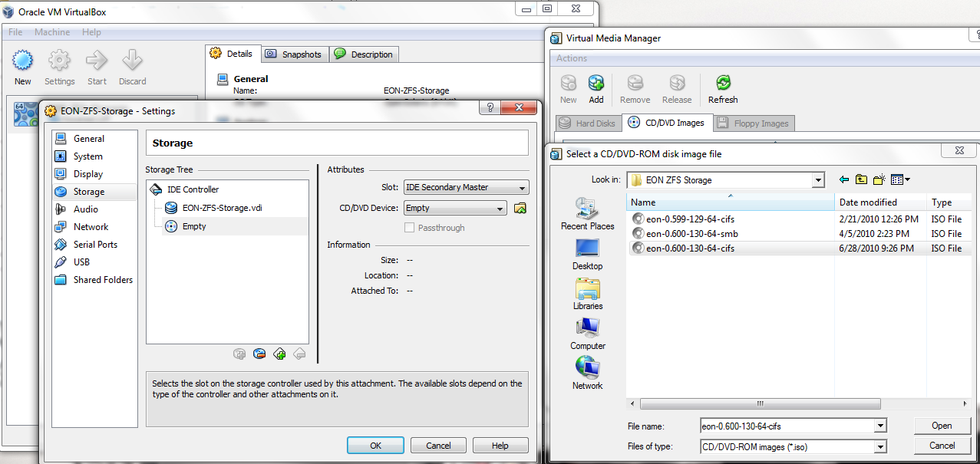The width and height of the screenshot is (980, 464).
Task: Select Display category in Settings sidebar
Action: 94,174
